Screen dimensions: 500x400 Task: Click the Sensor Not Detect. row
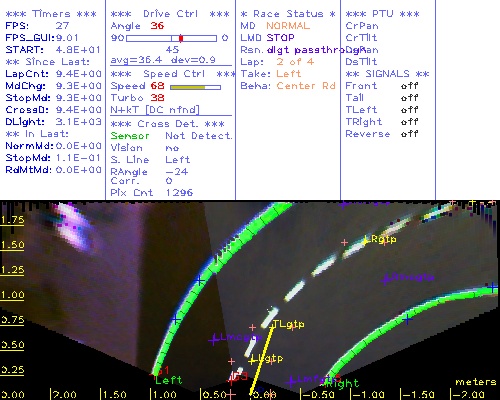tap(171, 136)
